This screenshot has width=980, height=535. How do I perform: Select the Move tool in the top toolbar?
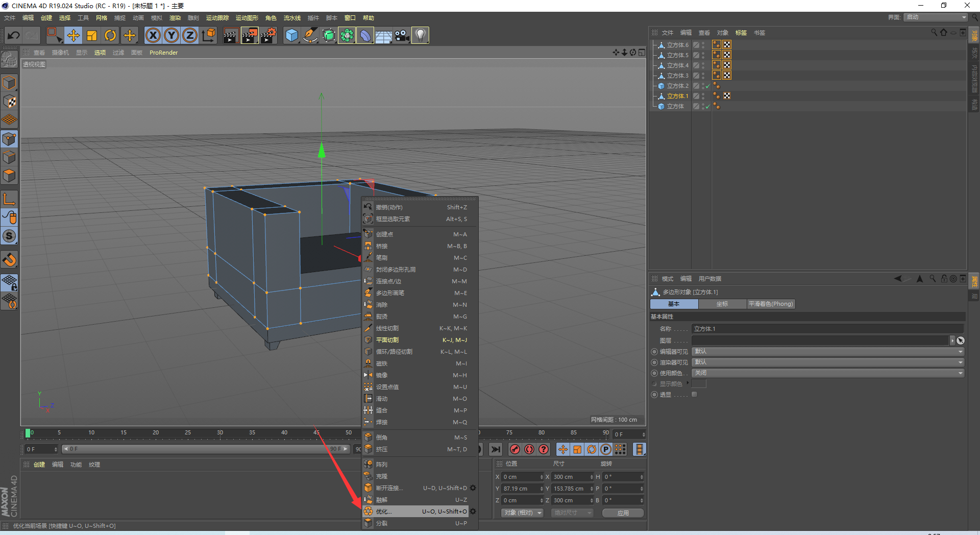point(73,35)
